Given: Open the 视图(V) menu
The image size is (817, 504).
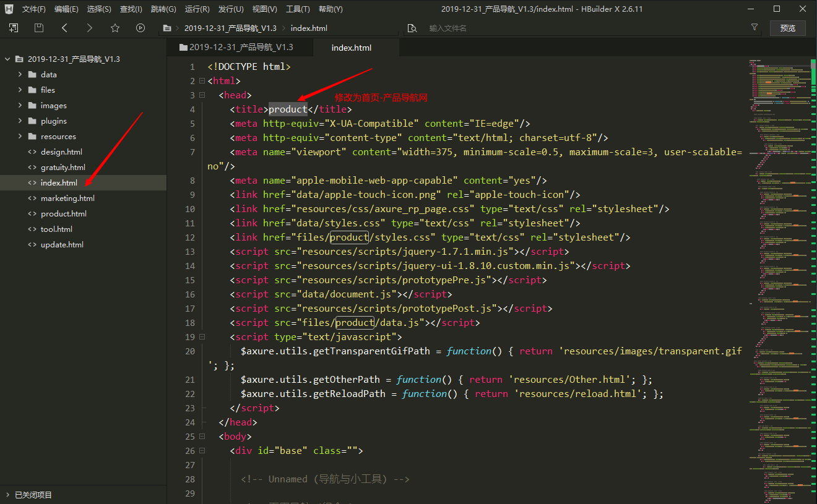Looking at the screenshot, I should [265, 9].
